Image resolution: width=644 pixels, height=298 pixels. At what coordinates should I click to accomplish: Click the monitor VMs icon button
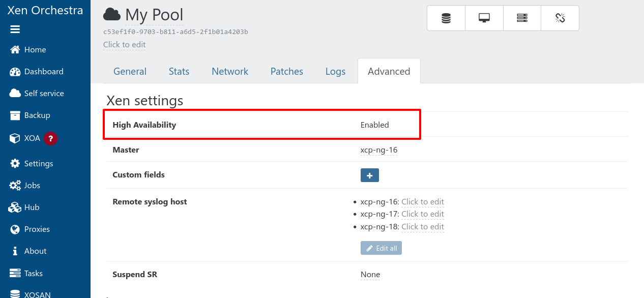pyautogui.click(x=484, y=18)
